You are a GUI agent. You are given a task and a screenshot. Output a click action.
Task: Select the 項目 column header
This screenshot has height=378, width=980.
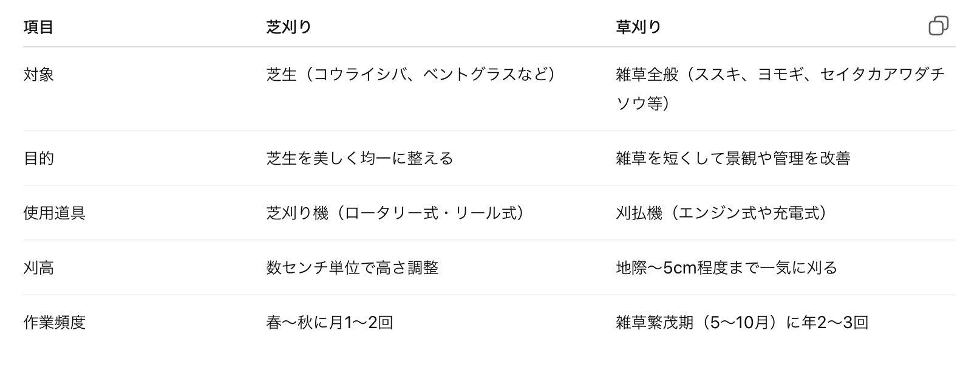coord(38,27)
